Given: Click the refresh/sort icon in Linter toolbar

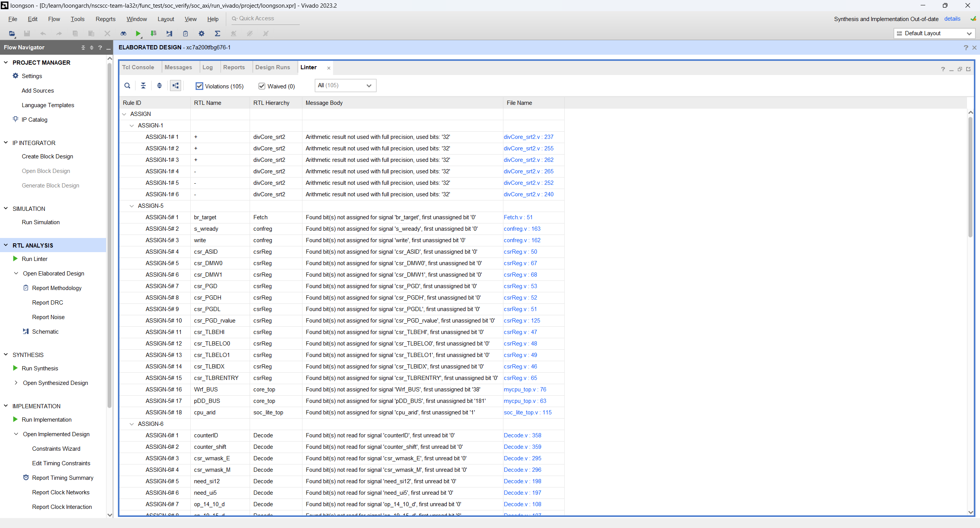Looking at the screenshot, I should pyautogui.click(x=159, y=85).
